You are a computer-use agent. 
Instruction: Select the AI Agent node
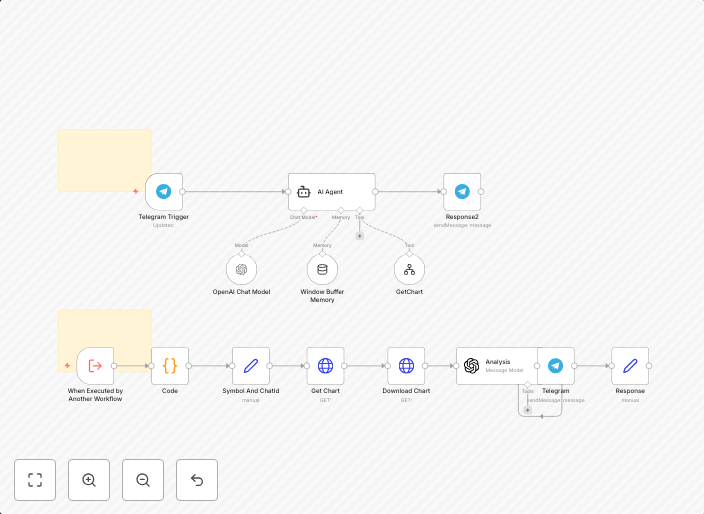[x=331, y=192]
